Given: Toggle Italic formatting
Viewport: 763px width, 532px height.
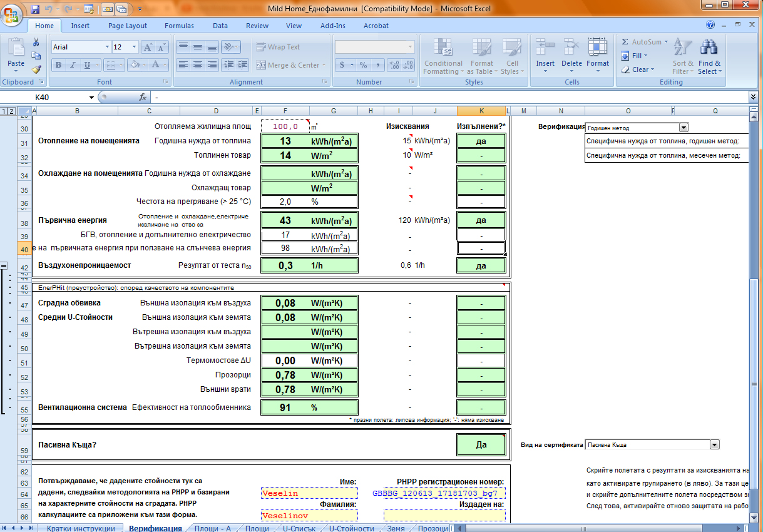Looking at the screenshot, I should click(73, 65).
